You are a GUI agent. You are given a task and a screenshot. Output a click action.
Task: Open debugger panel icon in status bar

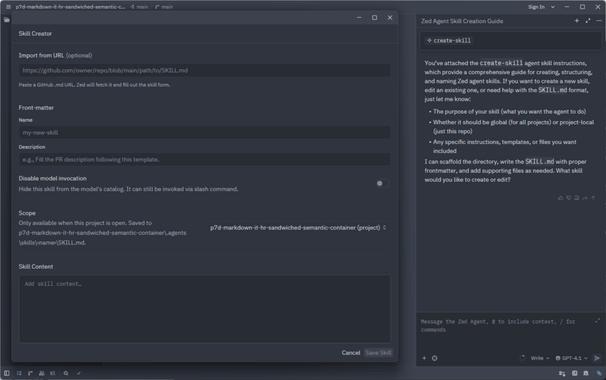[x=586, y=373]
